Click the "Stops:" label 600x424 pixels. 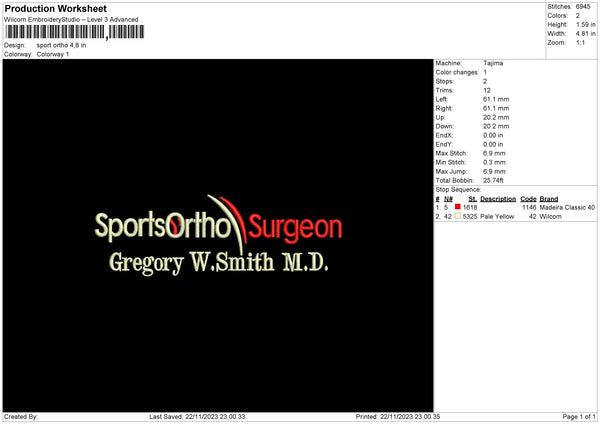pos(444,82)
